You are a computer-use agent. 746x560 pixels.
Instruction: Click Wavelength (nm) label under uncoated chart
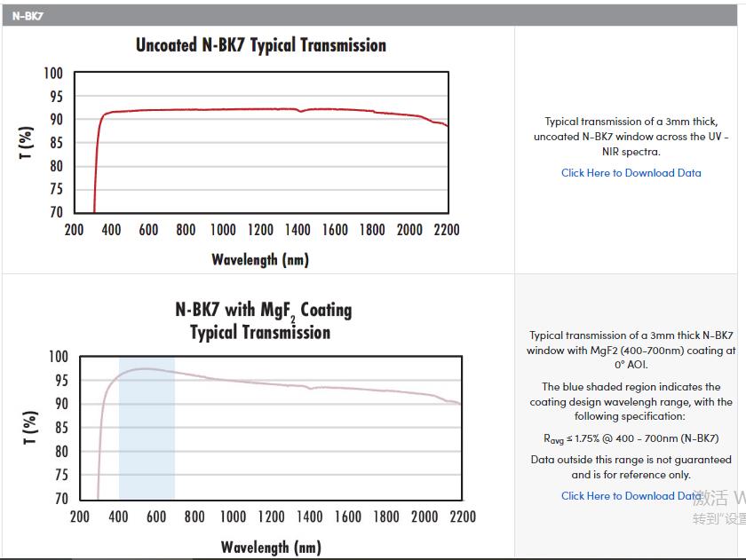[x=260, y=259]
